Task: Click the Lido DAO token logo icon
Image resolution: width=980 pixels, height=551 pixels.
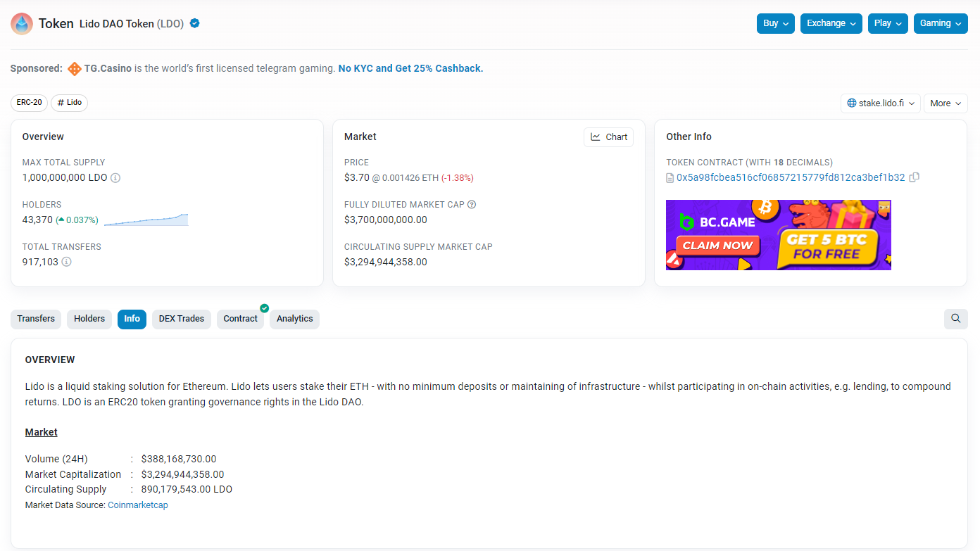Action: pos(22,24)
